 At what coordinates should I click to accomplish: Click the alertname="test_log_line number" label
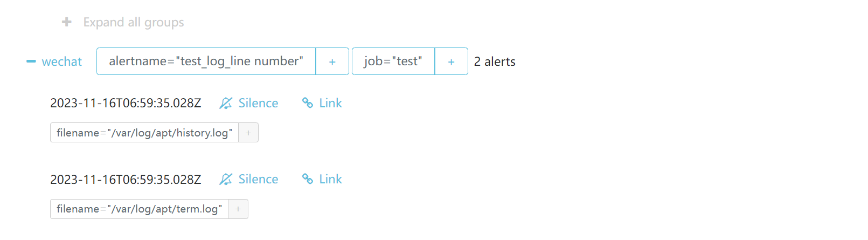coord(206,61)
